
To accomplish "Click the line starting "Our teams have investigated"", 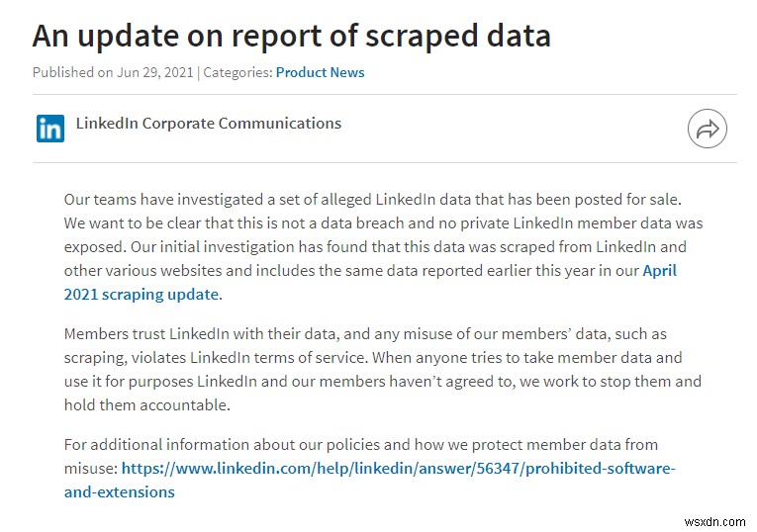I will coord(370,199).
